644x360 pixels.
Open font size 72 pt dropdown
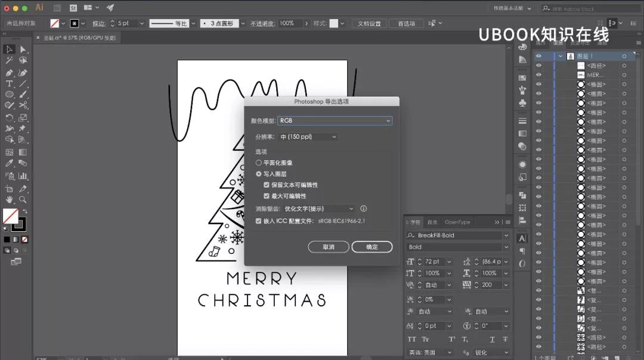pyautogui.click(x=450, y=262)
